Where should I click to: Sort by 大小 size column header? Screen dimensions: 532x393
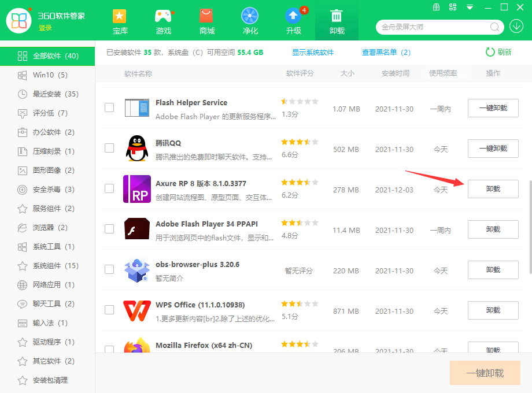click(x=347, y=73)
